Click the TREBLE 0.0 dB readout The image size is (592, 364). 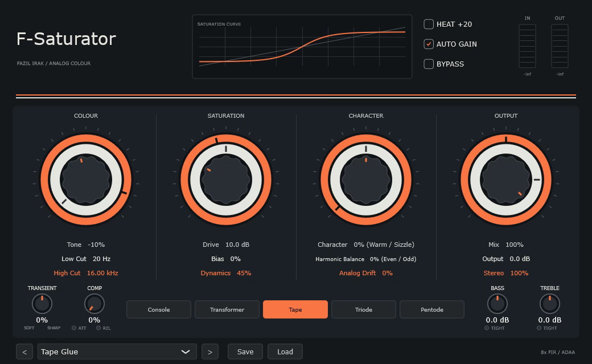click(x=550, y=320)
